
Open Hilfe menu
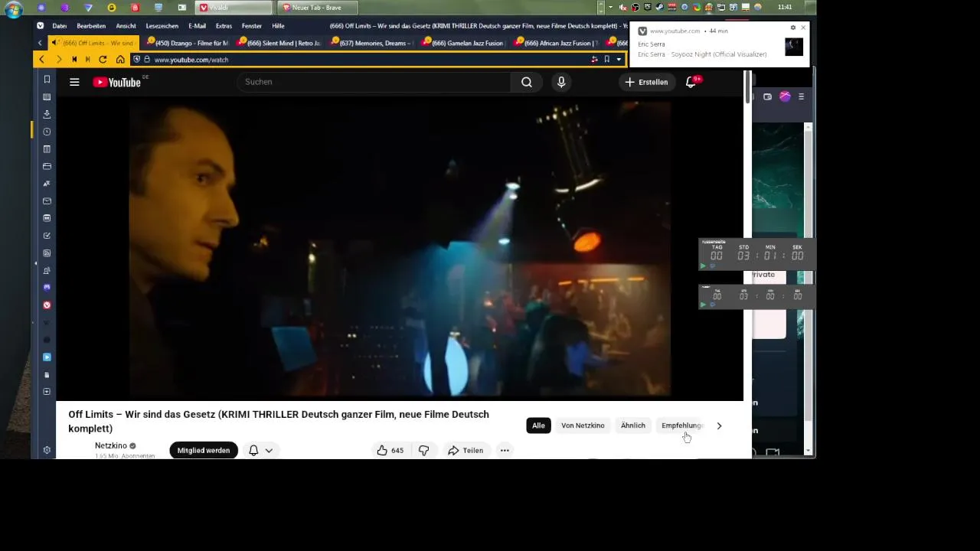pos(278,26)
